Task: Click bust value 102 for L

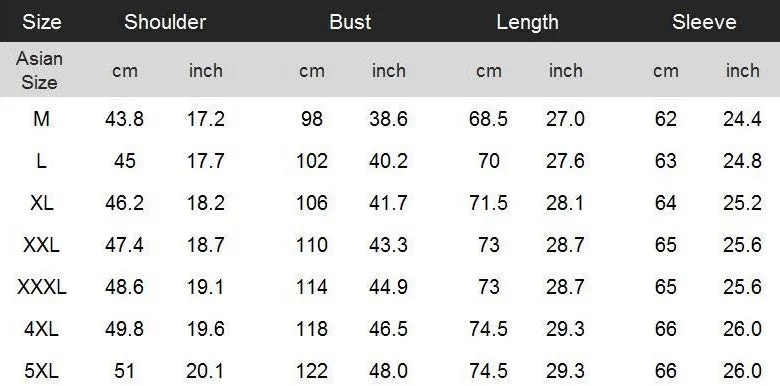Action: (x=312, y=161)
